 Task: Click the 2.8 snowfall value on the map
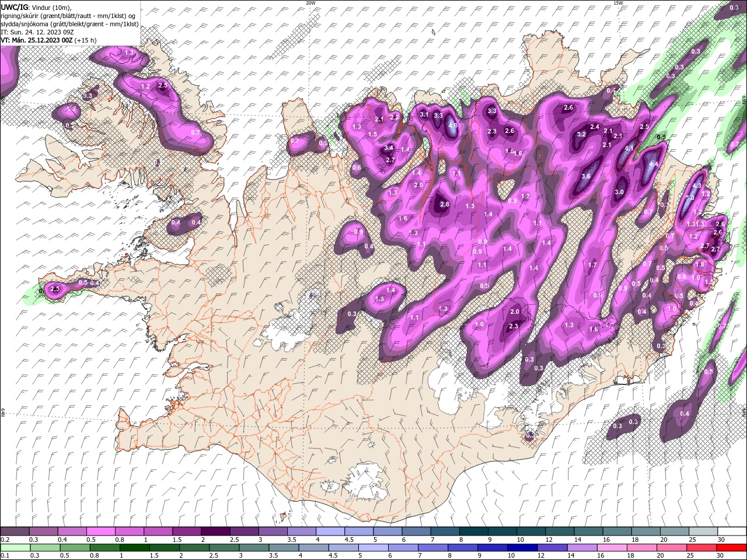(x=445, y=204)
